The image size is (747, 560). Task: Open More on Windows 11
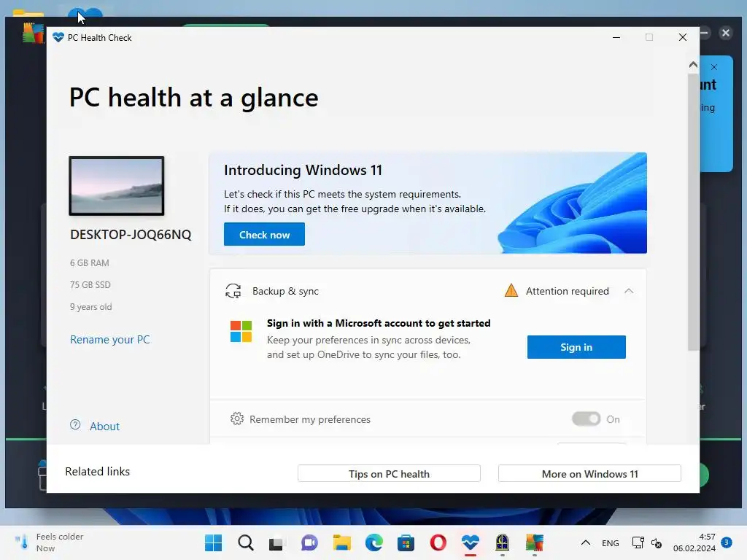(x=589, y=474)
